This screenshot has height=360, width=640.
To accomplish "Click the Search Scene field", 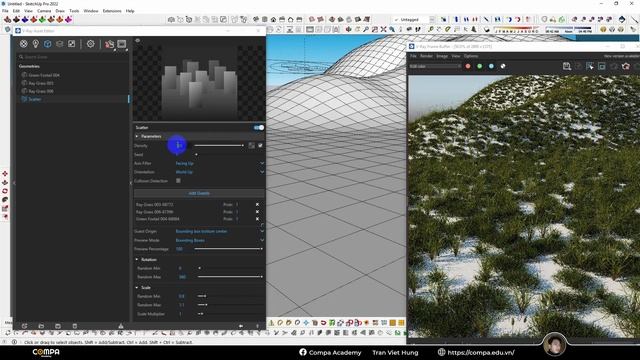I will point(73,57).
